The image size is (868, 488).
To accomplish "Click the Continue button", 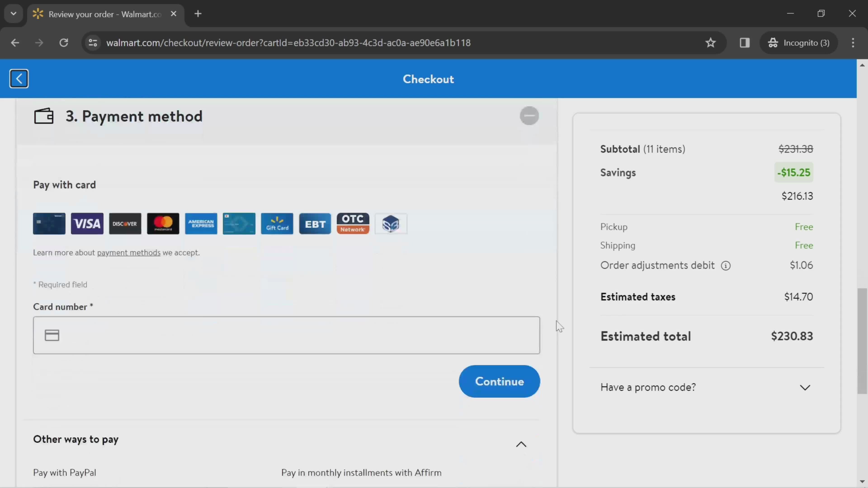I will click(499, 381).
